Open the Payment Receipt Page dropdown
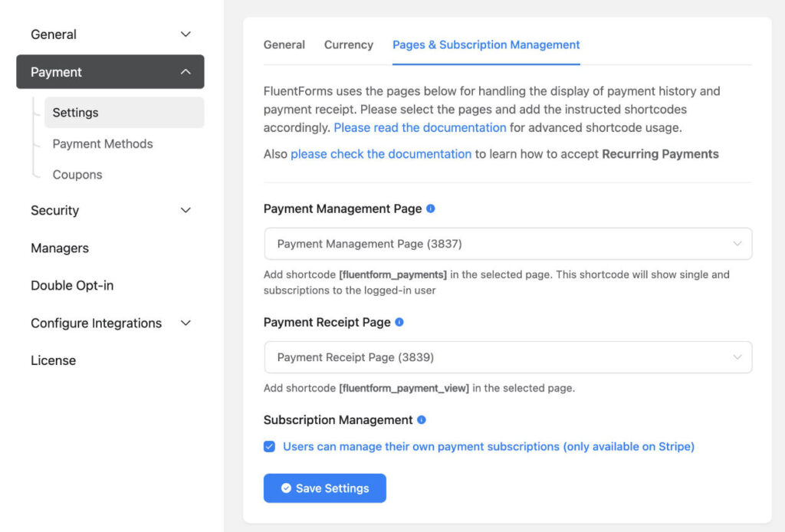 pos(507,357)
